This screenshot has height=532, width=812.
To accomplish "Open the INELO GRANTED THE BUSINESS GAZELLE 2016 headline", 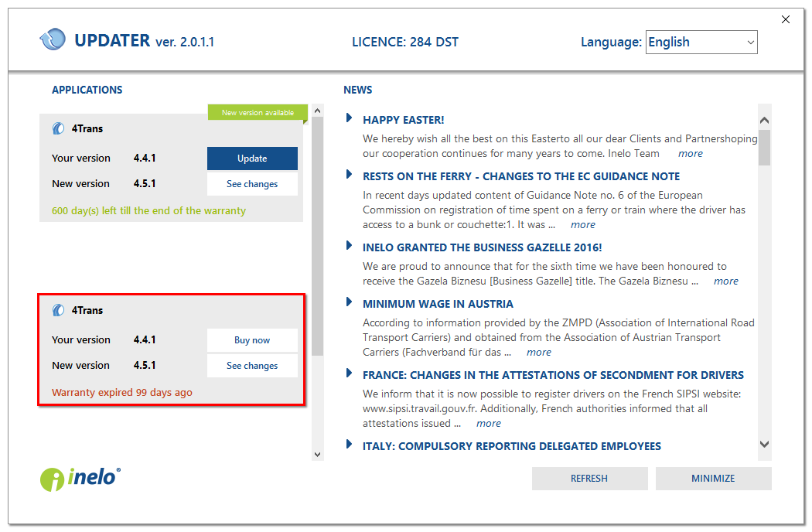I will click(x=482, y=247).
